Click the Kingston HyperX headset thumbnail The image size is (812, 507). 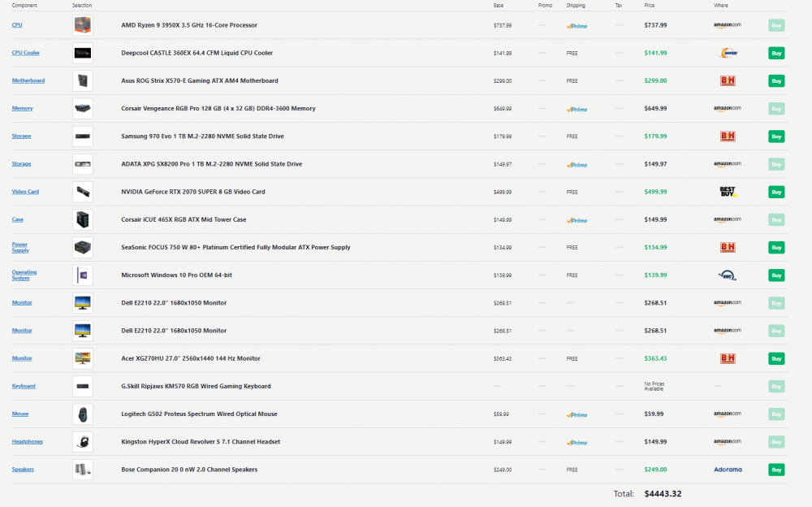[83, 442]
